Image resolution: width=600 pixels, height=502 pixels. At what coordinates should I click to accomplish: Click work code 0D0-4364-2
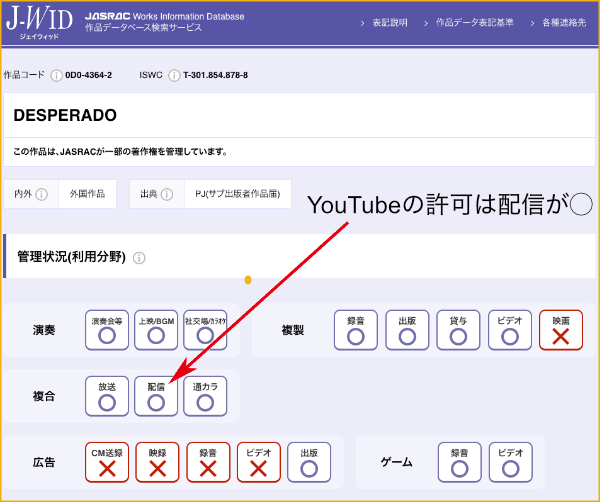pyautogui.click(x=89, y=75)
